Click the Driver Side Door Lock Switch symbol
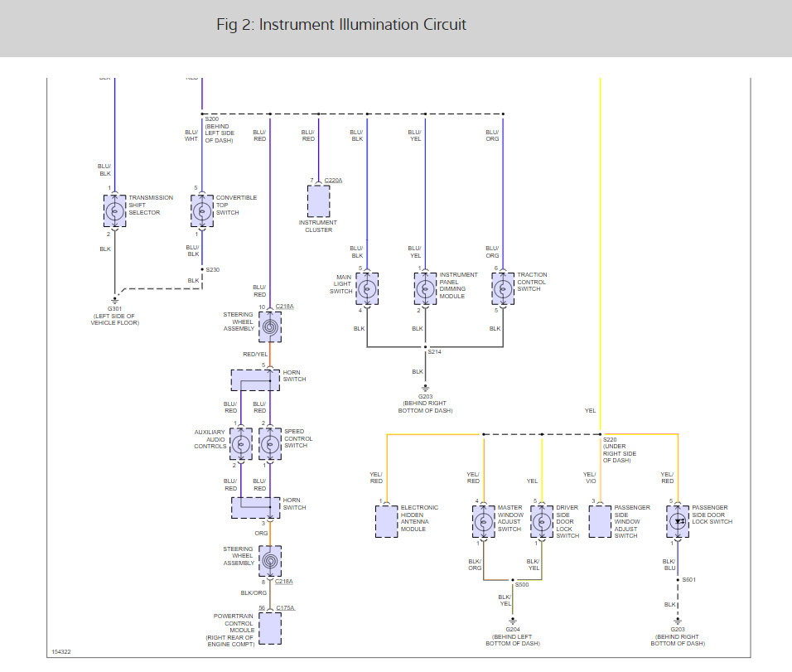Screen dimensions: 792x672 [x=542, y=521]
